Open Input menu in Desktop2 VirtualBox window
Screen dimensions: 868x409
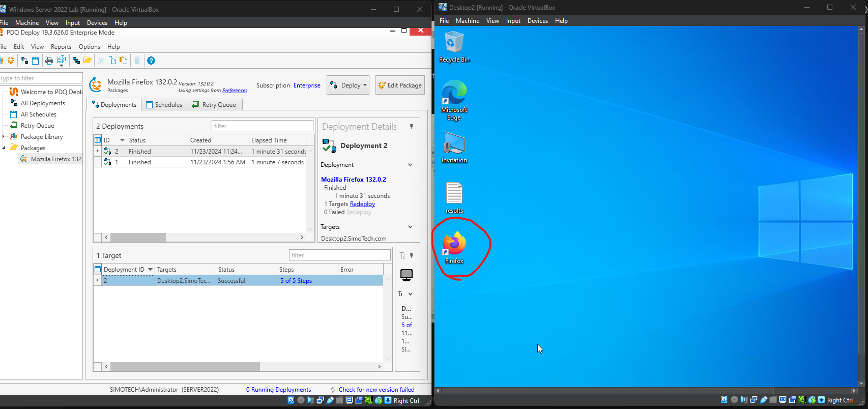click(513, 21)
